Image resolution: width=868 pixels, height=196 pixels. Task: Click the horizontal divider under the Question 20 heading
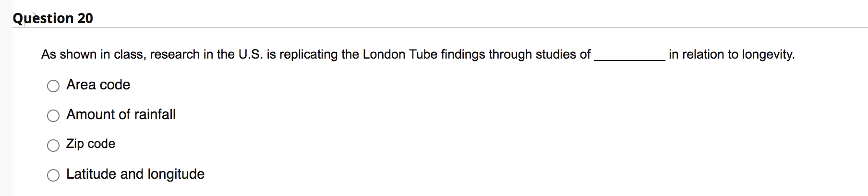[440, 27]
